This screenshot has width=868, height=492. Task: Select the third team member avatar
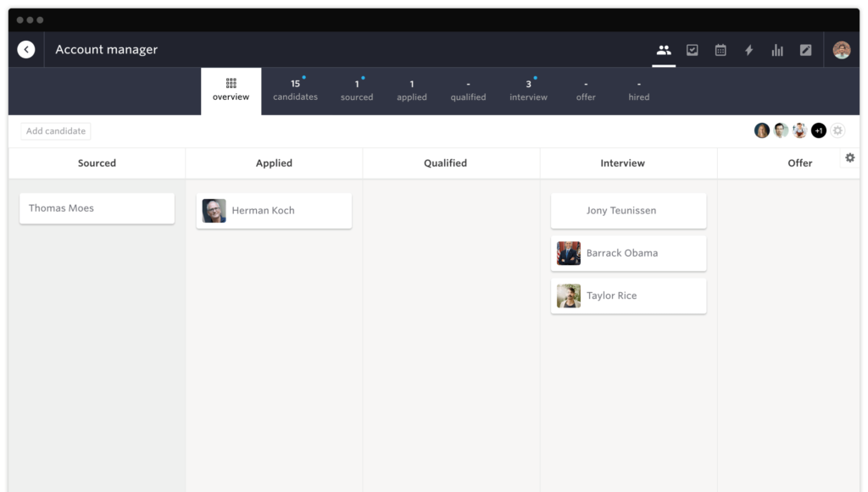799,130
